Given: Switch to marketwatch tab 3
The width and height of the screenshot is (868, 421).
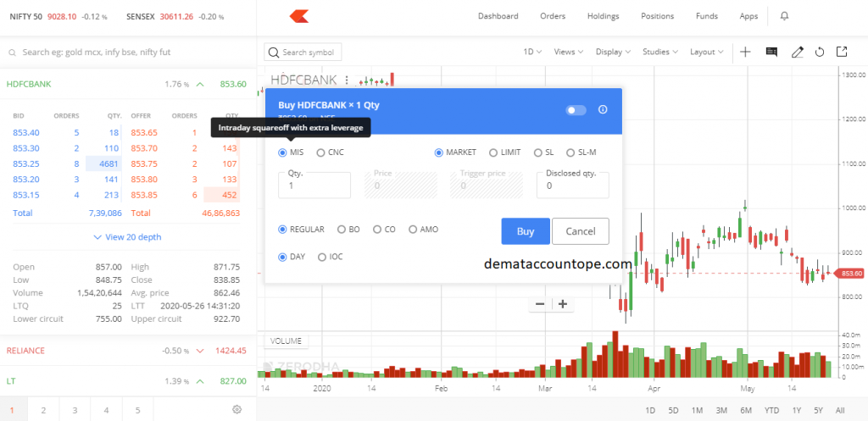Looking at the screenshot, I should (75, 410).
